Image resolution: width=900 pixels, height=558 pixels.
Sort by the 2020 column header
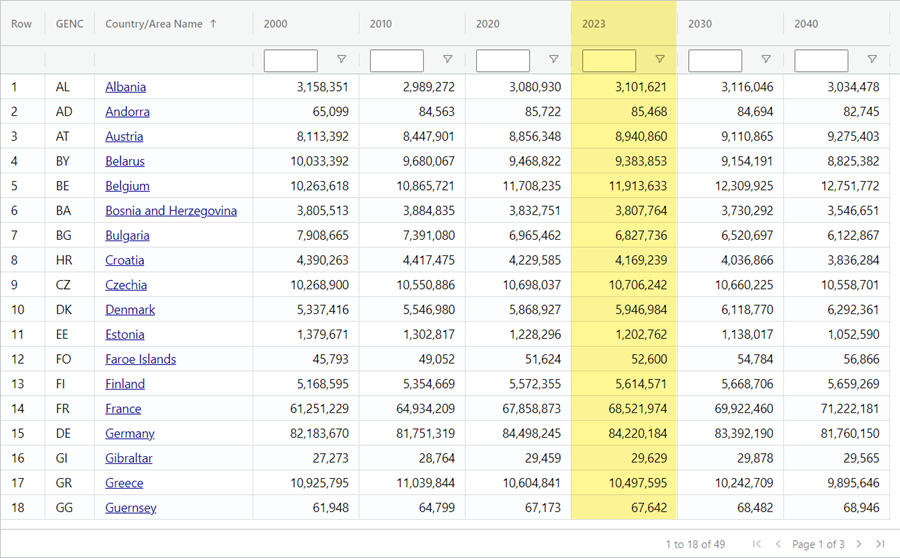click(x=488, y=24)
